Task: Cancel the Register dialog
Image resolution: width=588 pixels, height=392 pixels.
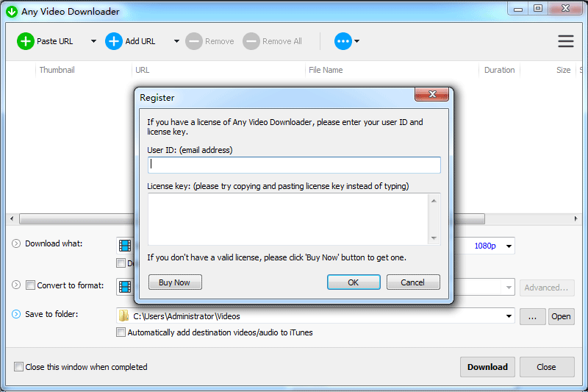Action: (413, 282)
